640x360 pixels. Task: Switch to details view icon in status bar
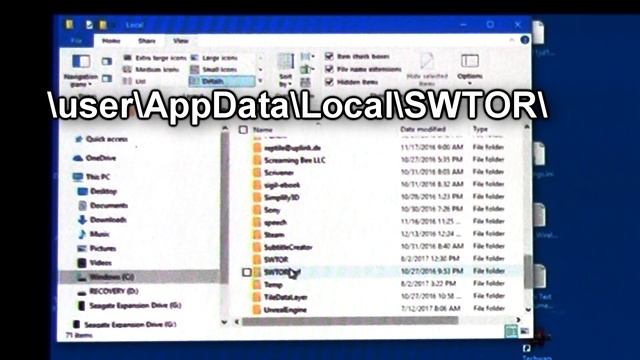coord(511,331)
